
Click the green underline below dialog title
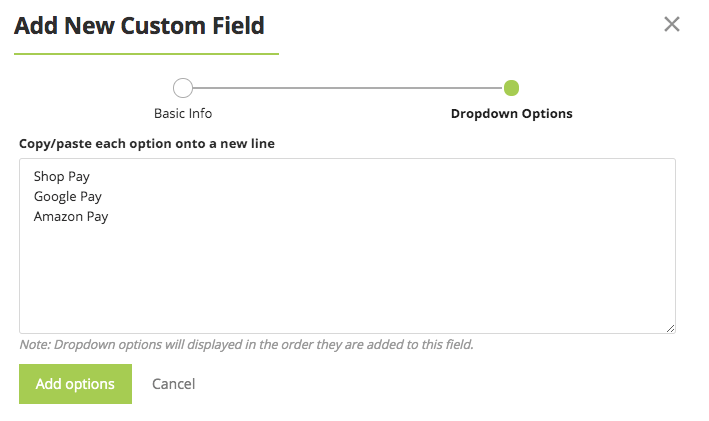[146, 53]
